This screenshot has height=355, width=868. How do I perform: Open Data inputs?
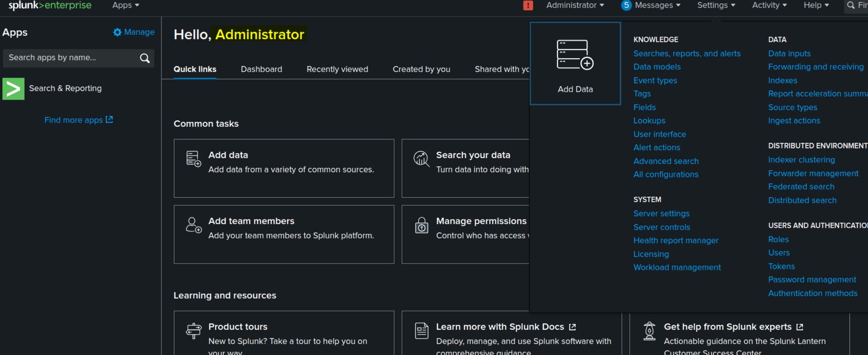click(x=789, y=54)
